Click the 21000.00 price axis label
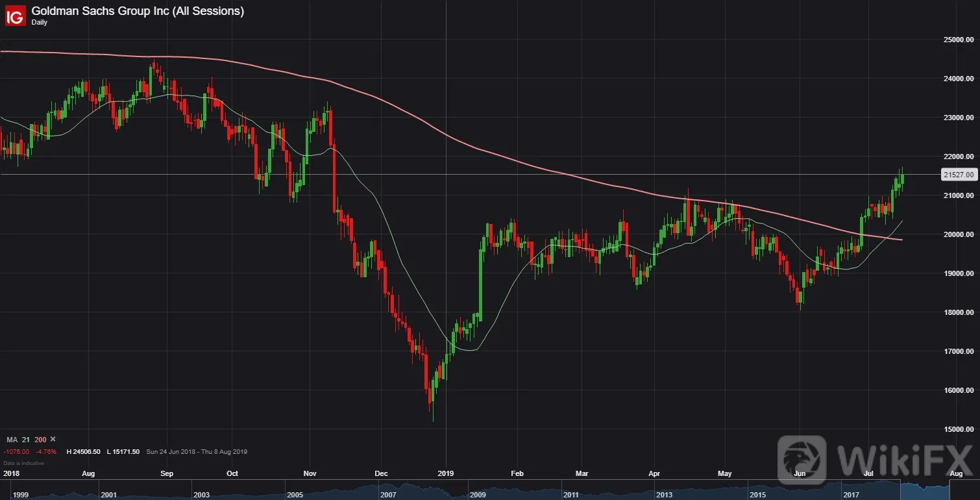Viewport: 980px width, 500px height. pos(959,195)
